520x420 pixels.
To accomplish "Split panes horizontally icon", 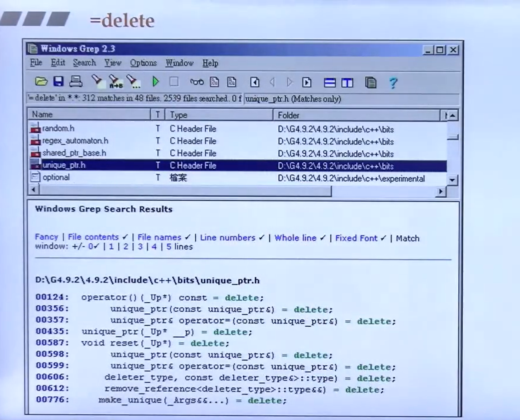I will tap(330, 82).
